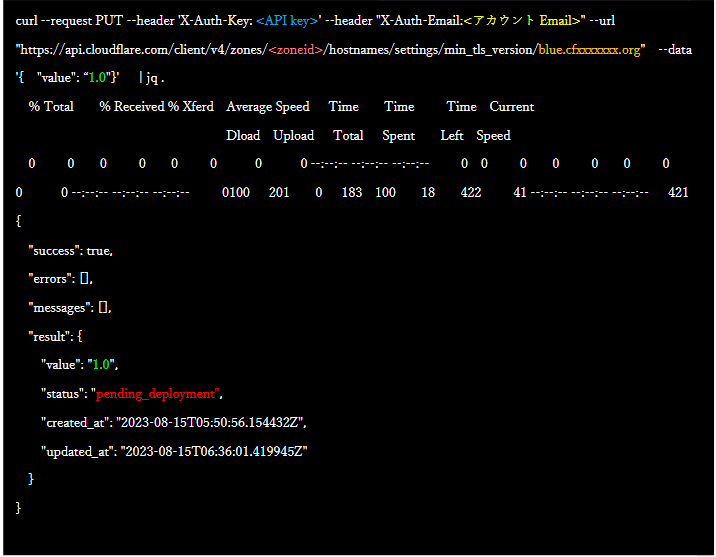Click the "X-Auth-Key:" header name
The width and height of the screenshot is (716, 557).
(217, 21)
